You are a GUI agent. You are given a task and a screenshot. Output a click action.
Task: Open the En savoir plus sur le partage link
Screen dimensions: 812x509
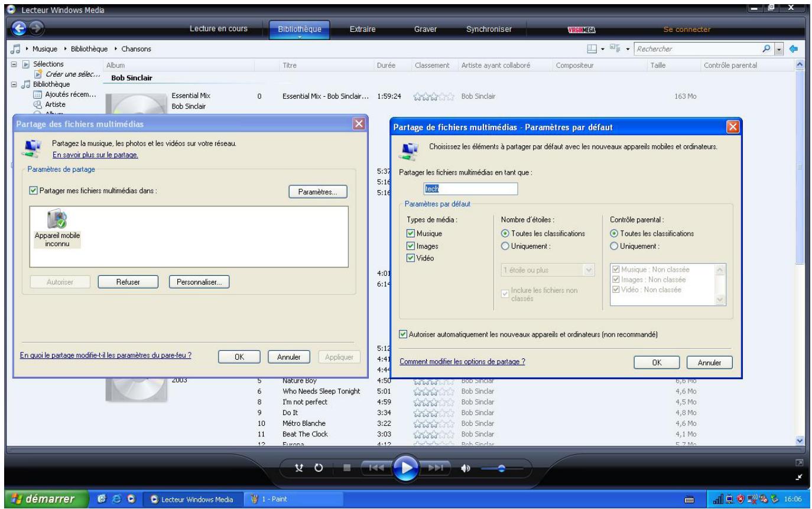96,155
